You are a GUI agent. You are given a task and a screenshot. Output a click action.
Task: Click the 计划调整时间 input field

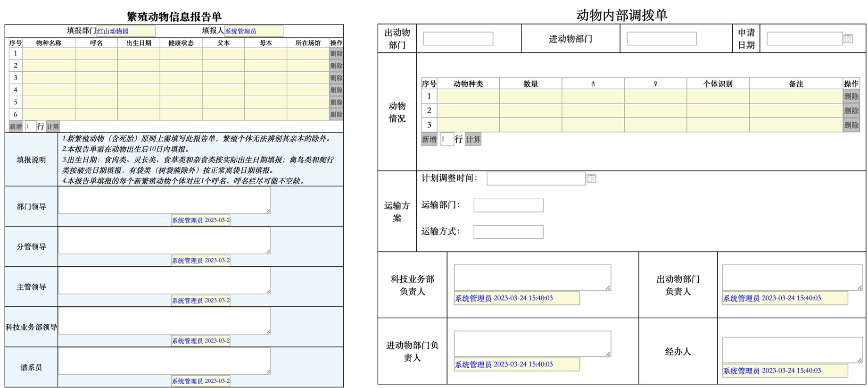coord(536,178)
